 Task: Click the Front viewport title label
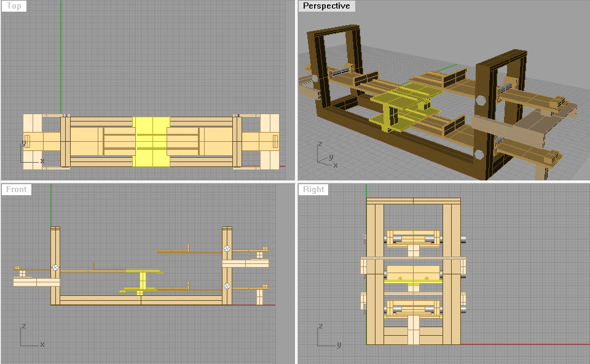17,189
